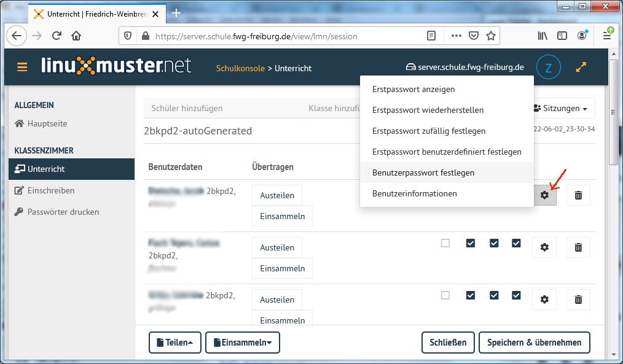Viewport: 623px width, 364px height.
Task: Choose Erstpasswort anzeigen menu entry
Action: pos(413,89)
